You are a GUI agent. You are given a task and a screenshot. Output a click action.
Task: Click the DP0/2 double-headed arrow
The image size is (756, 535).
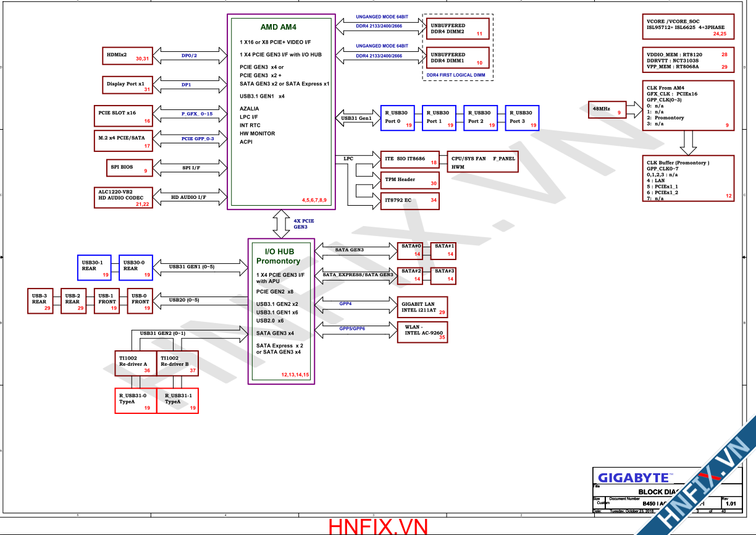click(190, 56)
